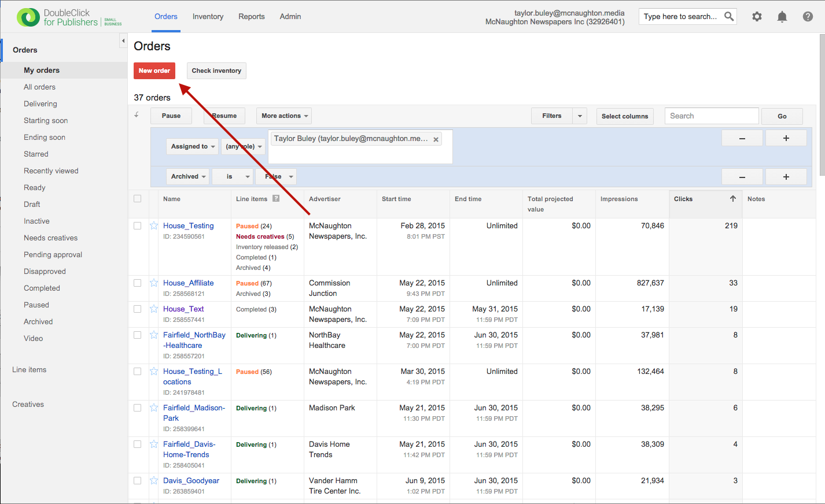
Task: Star the House_Affiliate order
Action: [x=154, y=283]
